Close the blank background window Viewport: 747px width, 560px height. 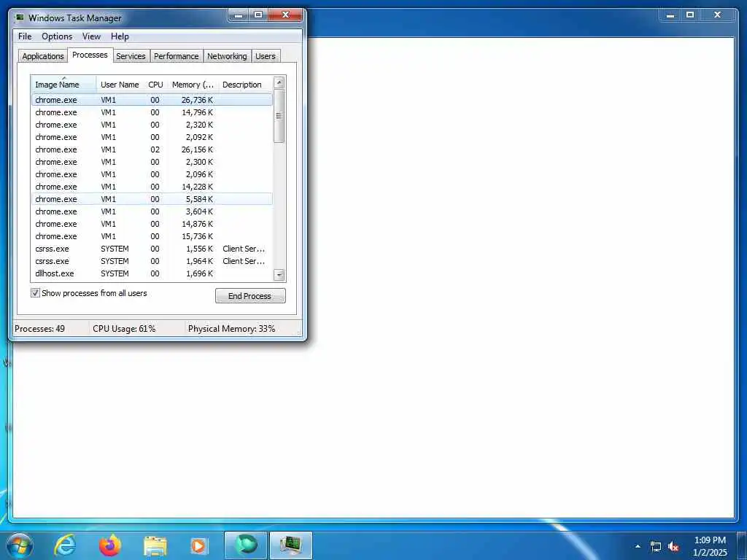point(717,15)
